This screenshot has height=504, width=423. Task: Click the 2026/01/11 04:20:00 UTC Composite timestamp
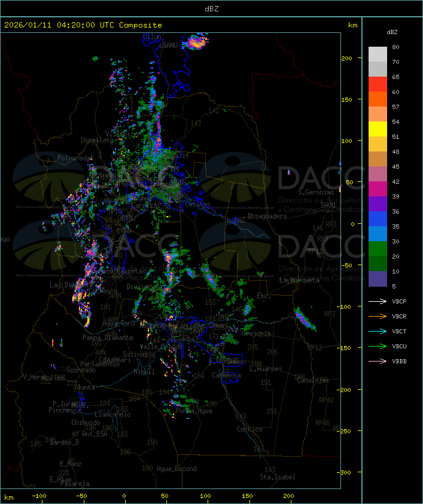pyautogui.click(x=83, y=25)
